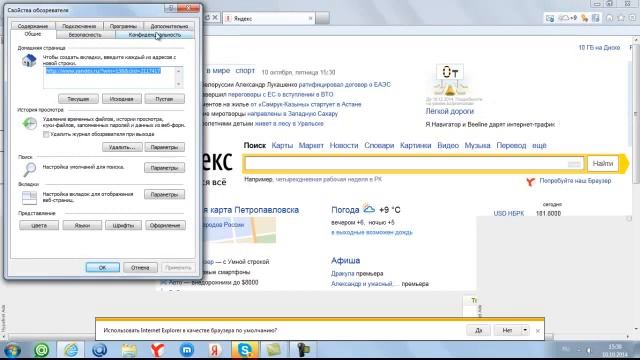The height and width of the screenshot is (360, 640).
Task: Close the default browser notification bar
Action: 538,331
